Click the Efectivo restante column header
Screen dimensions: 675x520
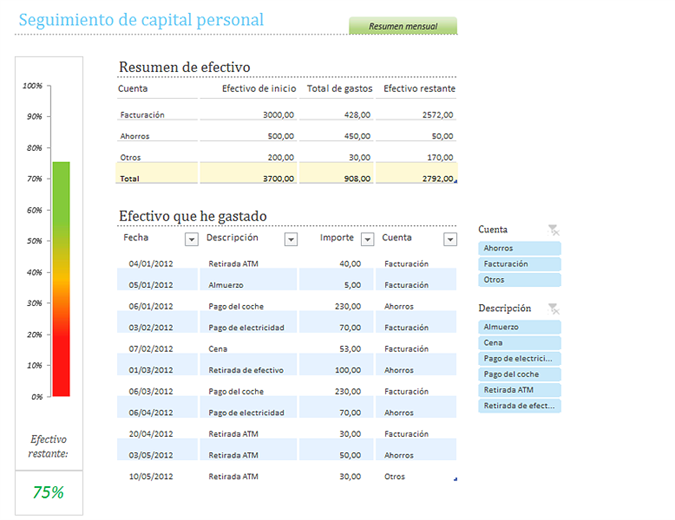click(x=420, y=89)
